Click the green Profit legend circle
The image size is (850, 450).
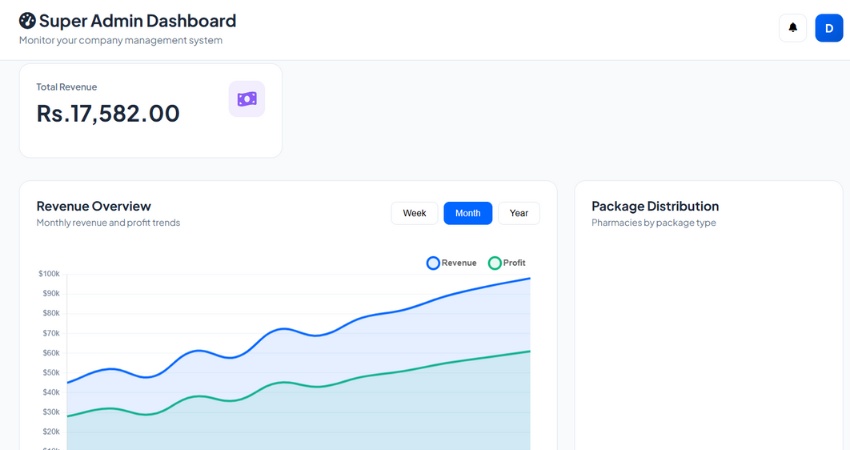(x=494, y=263)
